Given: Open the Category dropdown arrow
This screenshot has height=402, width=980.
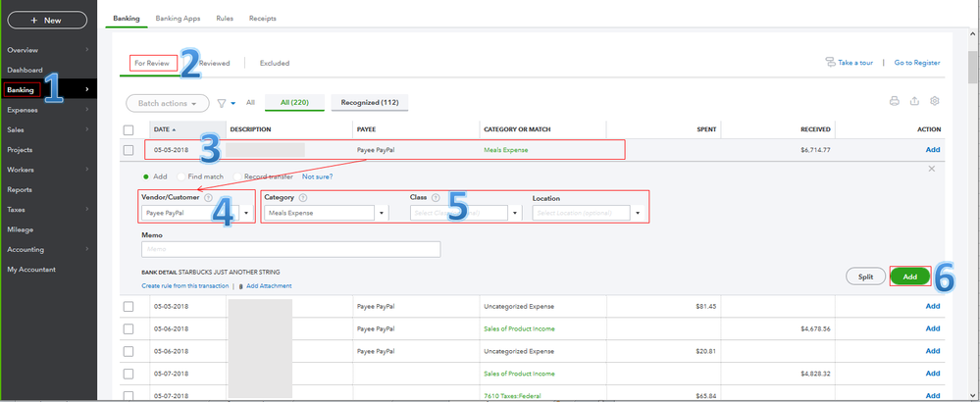Looking at the screenshot, I should pyautogui.click(x=382, y=213).
